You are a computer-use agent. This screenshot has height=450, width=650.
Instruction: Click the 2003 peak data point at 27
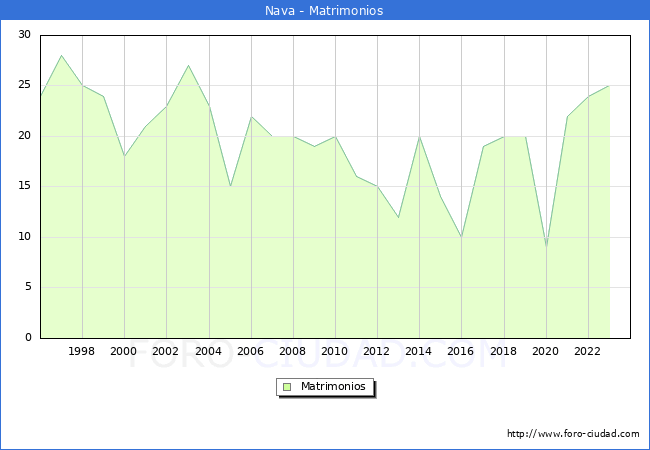coord(188,65)
